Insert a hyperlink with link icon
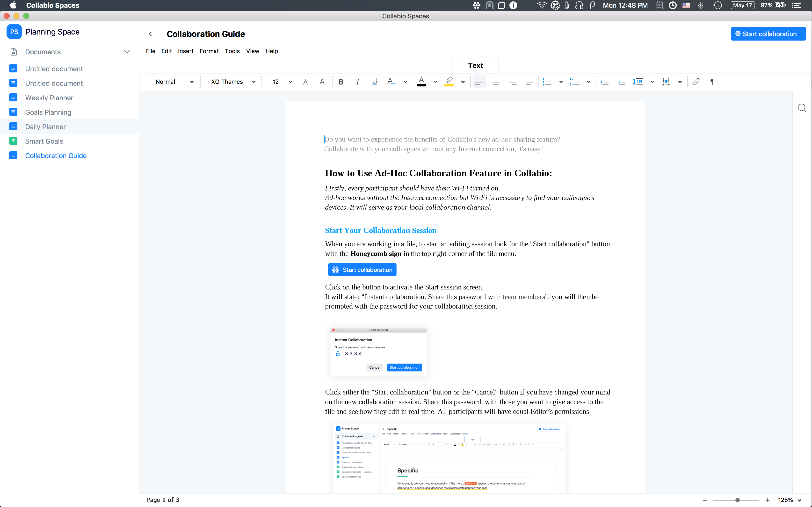This screenshot has height=507, width=812. (696, 82)
